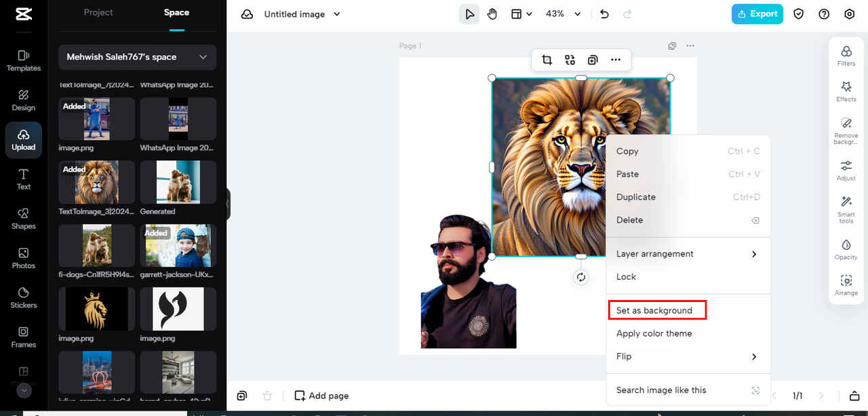The image size is (868, 416).
Task: Open the layers icon at bottom right
Action: 854,396
